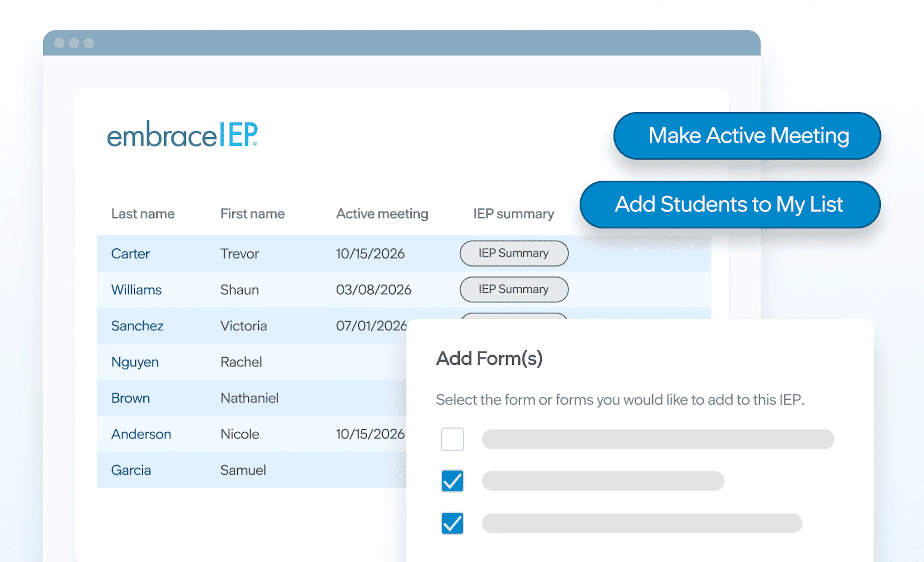Screen dimensions: 924x562
Task: Open student Nguyen's record link
Action: (x=135, y=362)
